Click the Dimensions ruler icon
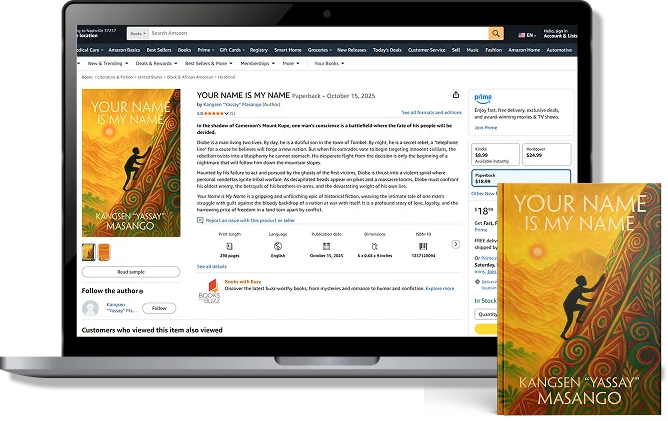The image size is (668, 421). pos(375,246)
